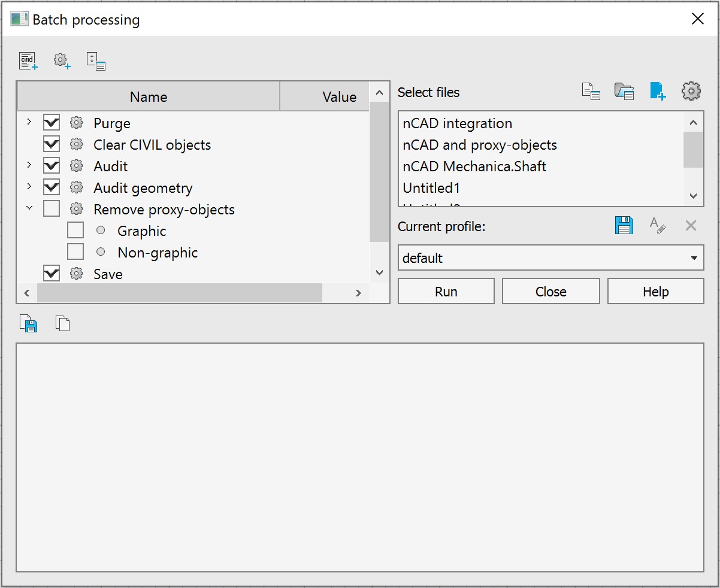Expand the Purge tree node
This screenshot has height=588, width=720.
(29, 123)
